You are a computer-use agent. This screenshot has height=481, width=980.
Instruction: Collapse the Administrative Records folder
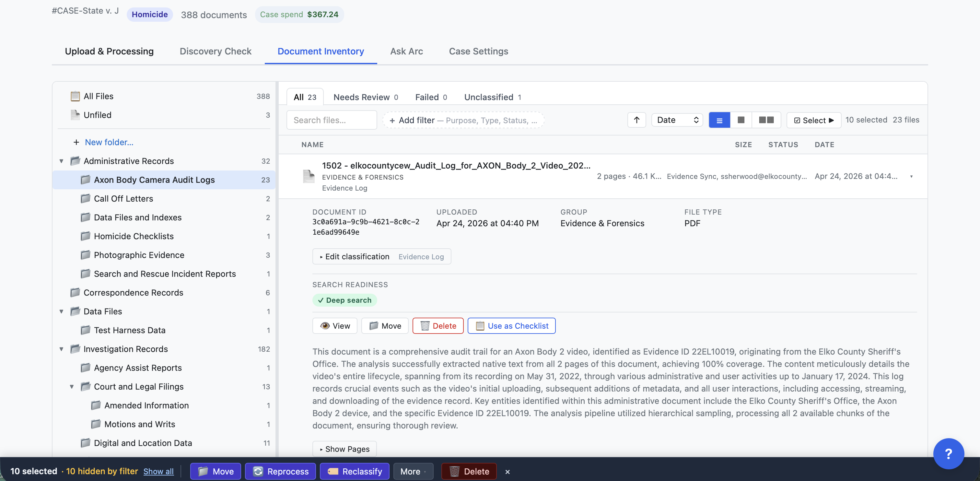(x=61, y=161)
